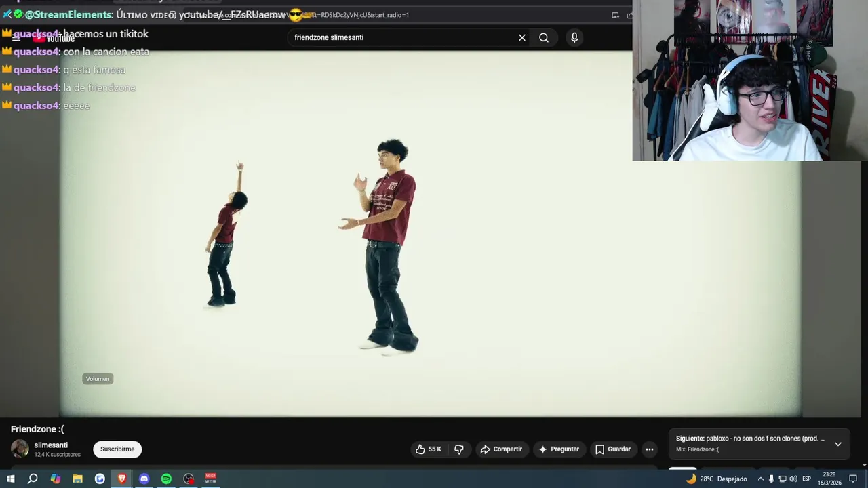This screenshot has width=868, height=488.
Task: Click the 'Mix: Friendzone :(' text
Action: click(697, 449)
